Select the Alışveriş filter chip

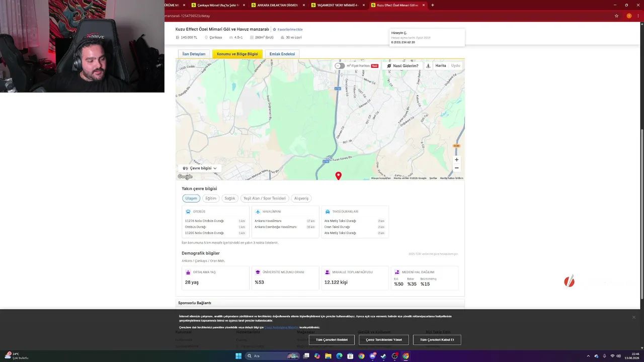coord(301,199)
